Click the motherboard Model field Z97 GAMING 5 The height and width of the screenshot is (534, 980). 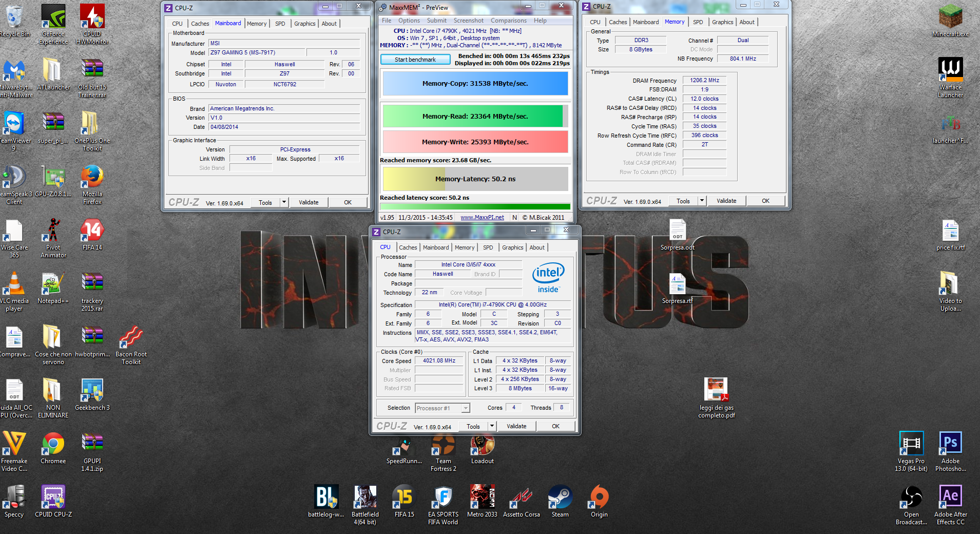[x=256, y=52]
